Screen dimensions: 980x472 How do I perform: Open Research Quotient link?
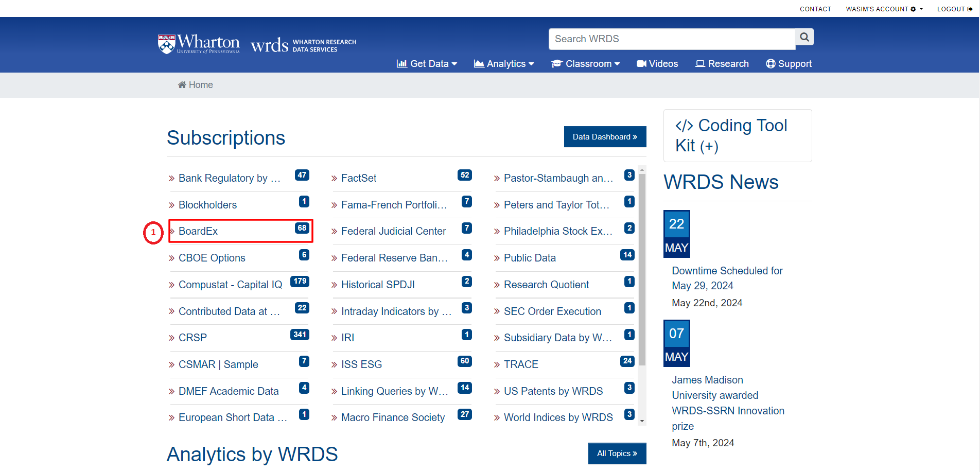point(546,285)
